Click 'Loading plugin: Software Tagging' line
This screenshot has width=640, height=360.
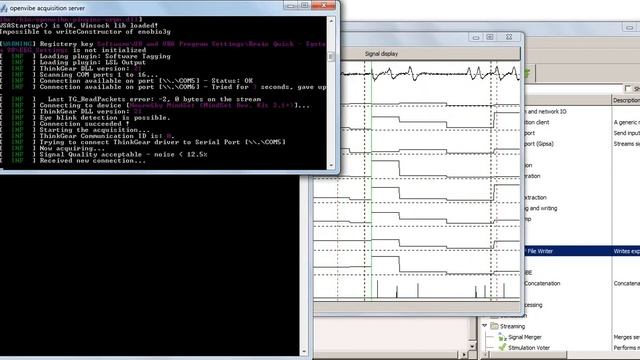point(105,57)
